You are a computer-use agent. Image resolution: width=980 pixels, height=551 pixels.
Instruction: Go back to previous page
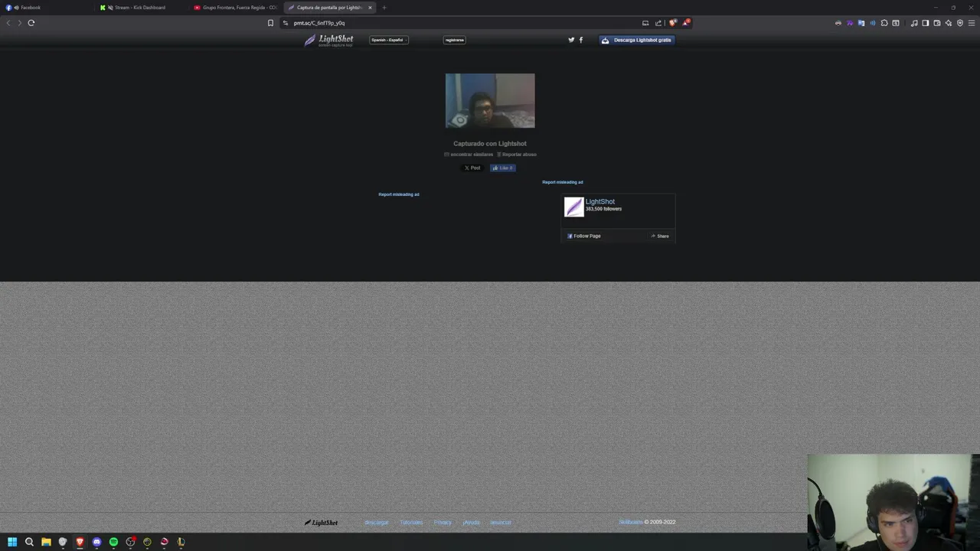coord(8,23)
